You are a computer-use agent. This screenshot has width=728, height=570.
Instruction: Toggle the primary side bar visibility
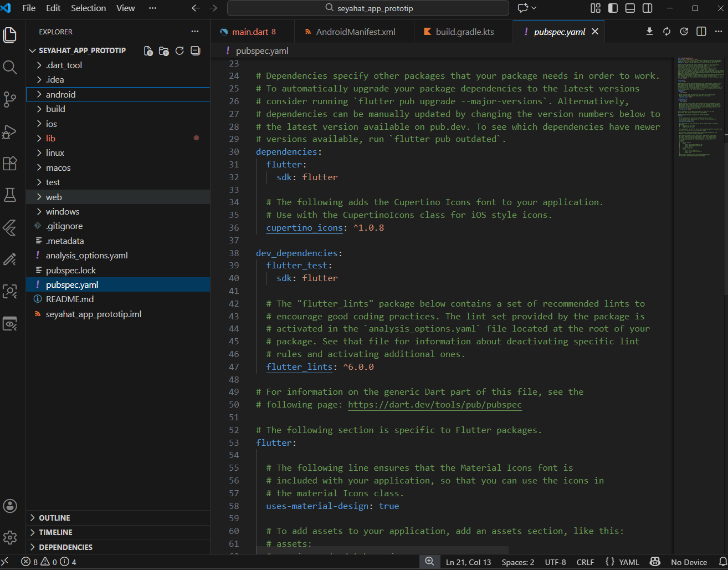(613, 8)
